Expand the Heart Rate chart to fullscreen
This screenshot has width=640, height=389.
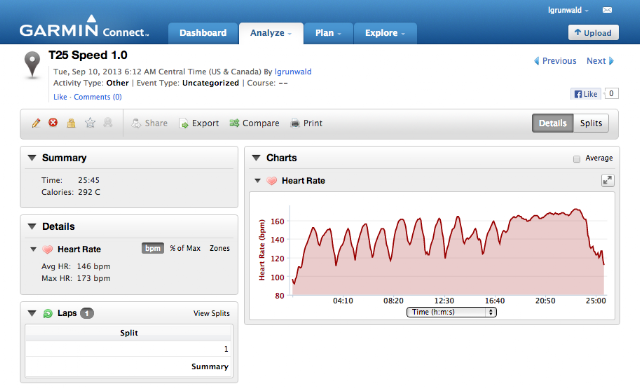point(607,180)
